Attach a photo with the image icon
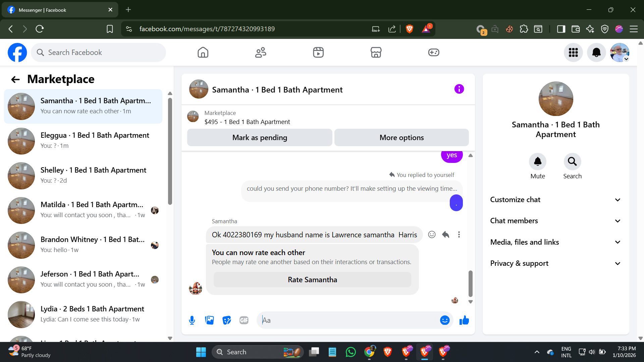 [209, 320]
